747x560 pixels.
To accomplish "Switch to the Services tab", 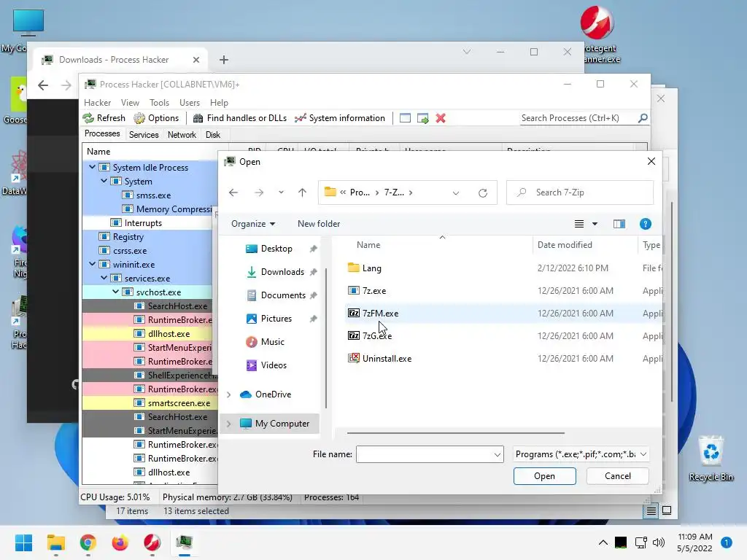I will click(144, 135).
